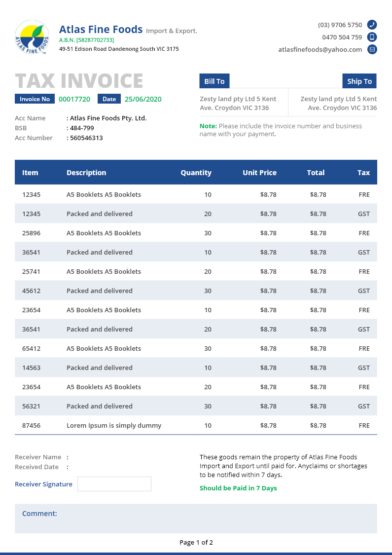Viewport: 392px width, 555px height.
Task: Click the Tax column header
Action: 363,173
